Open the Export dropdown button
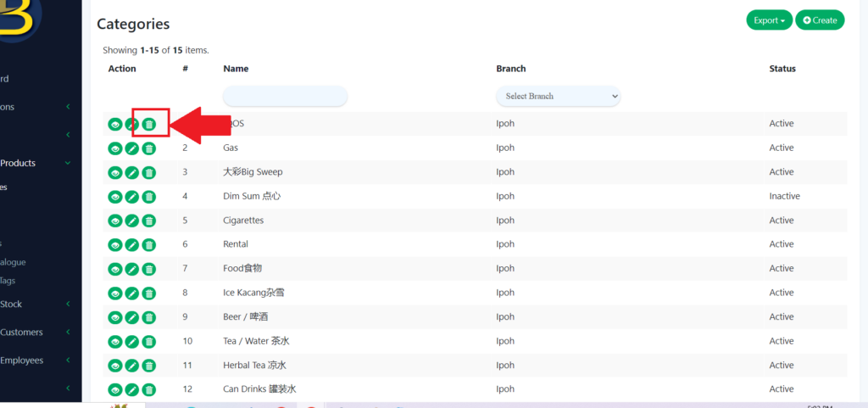Image resolution: width=868 pixels, height=408 pixels. pyautogui.click(x=769, y=20)
